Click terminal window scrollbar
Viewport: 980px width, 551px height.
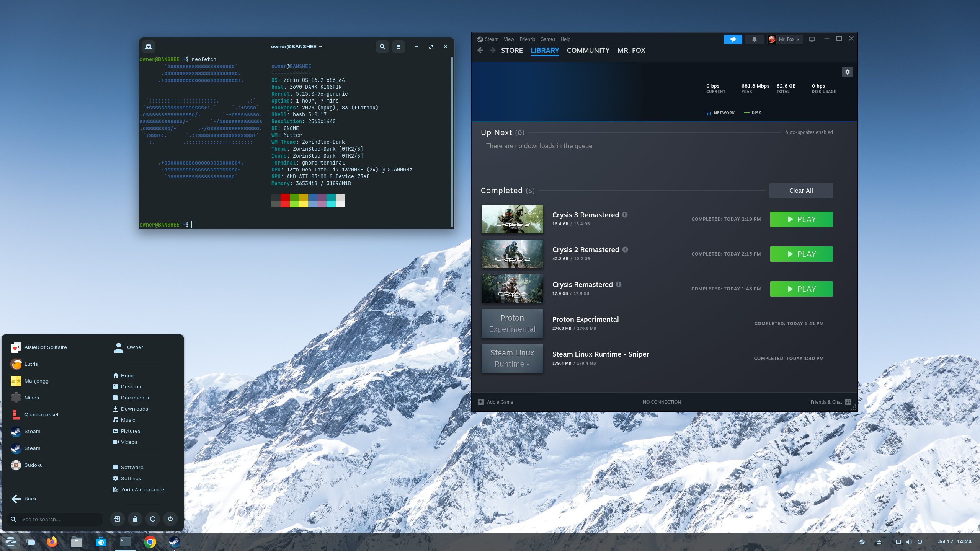coord(452,142)
